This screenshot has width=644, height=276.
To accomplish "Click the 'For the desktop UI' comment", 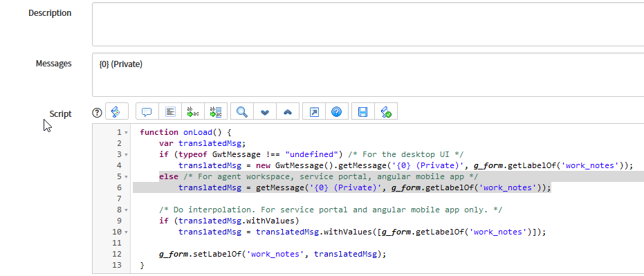I will pyautogui.click(x=405, y=154).
